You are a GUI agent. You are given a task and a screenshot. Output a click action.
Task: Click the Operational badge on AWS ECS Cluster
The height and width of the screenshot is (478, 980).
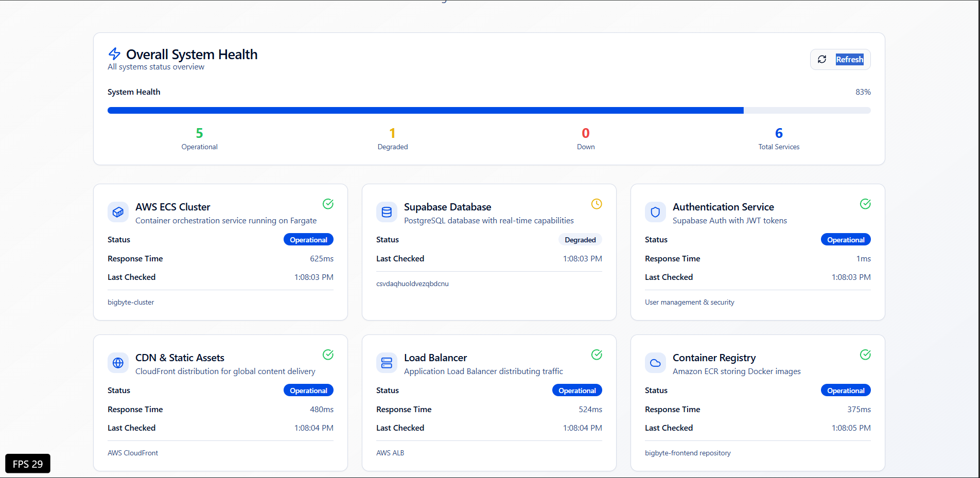pos(308,240)
